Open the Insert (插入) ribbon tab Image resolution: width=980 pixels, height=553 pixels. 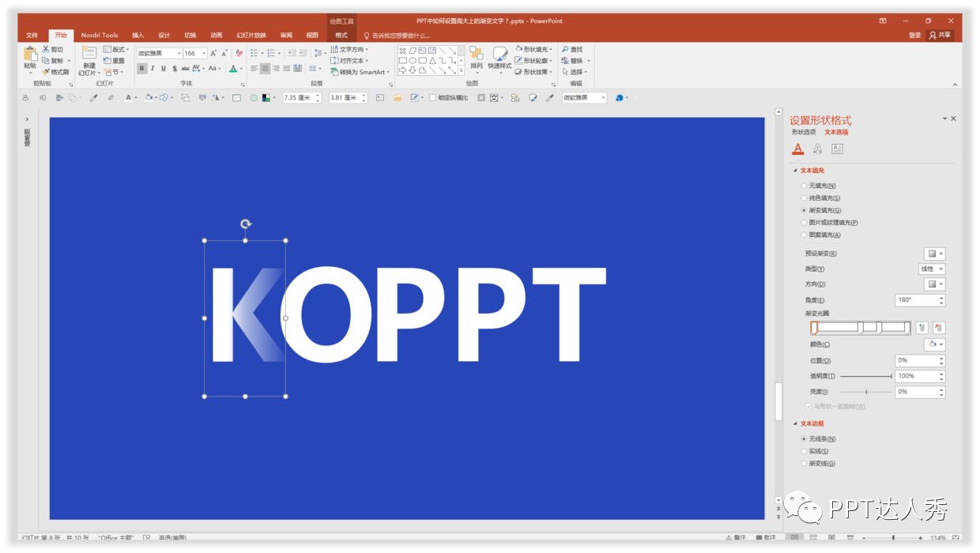[x=138, y=36]
